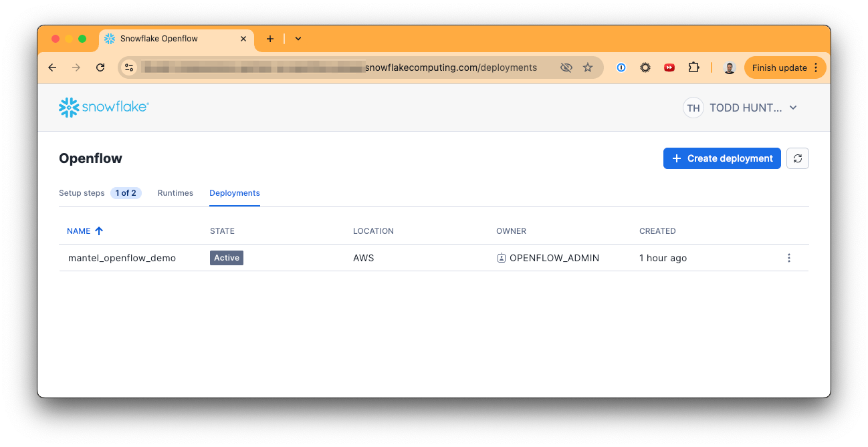Click the Openflow page heading

[90, 158]
